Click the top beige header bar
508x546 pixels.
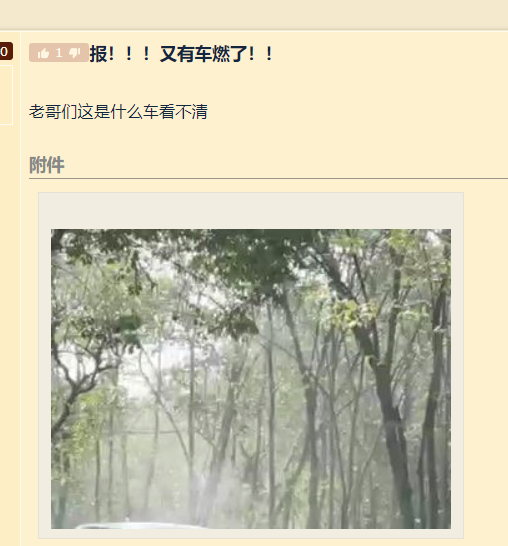point(254,15)
